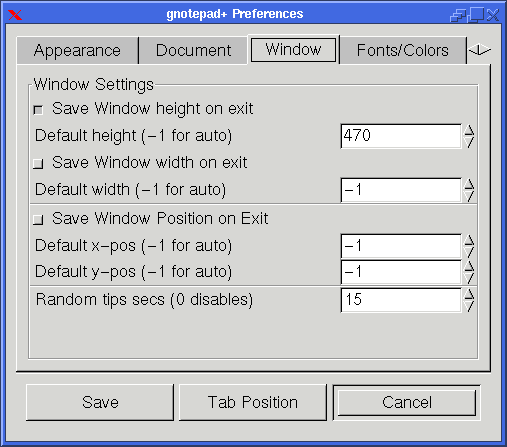The height and width of the screenshot is (447, 507).
Task: Enable Save Window width on exit
Action: (38, 164)
